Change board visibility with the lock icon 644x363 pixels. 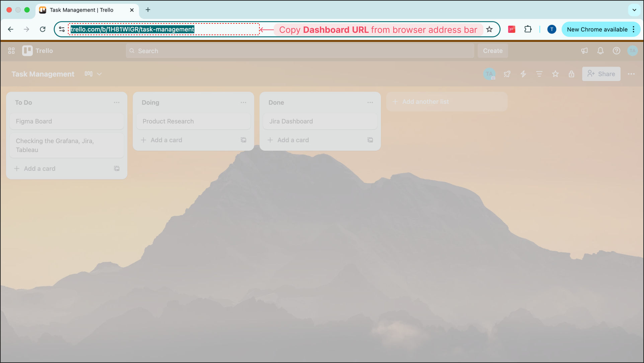tap(571, 74)
